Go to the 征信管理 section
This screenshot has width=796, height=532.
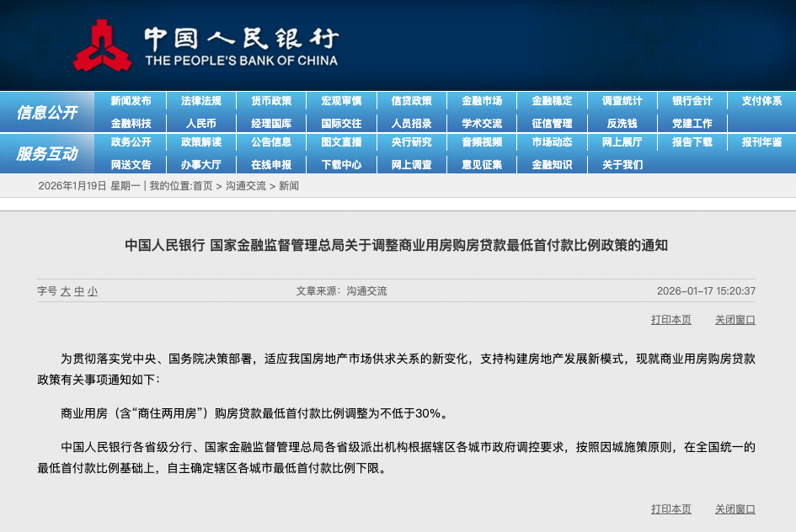(x=552, y=123)
